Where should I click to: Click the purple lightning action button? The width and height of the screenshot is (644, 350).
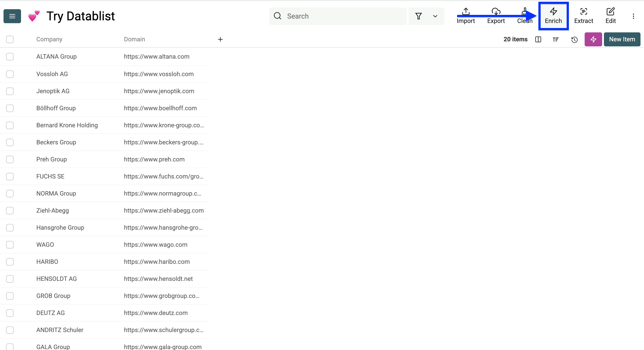point(593,39)
